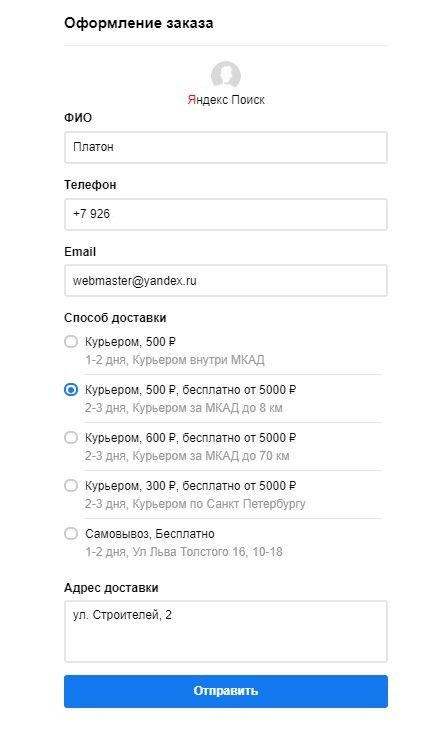The image size is (447, 745).
Task: Click the ФИО field label
Action: pos(78,118)
